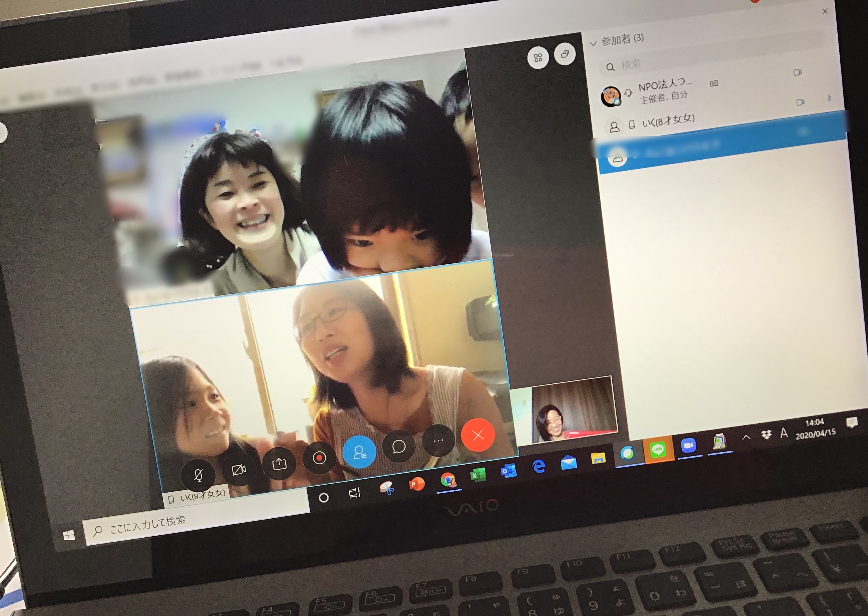868x616 pixels.
Task: Open Microsoft Edge from the taskbar
Action: pyautogui.click(x=539, y=466)
